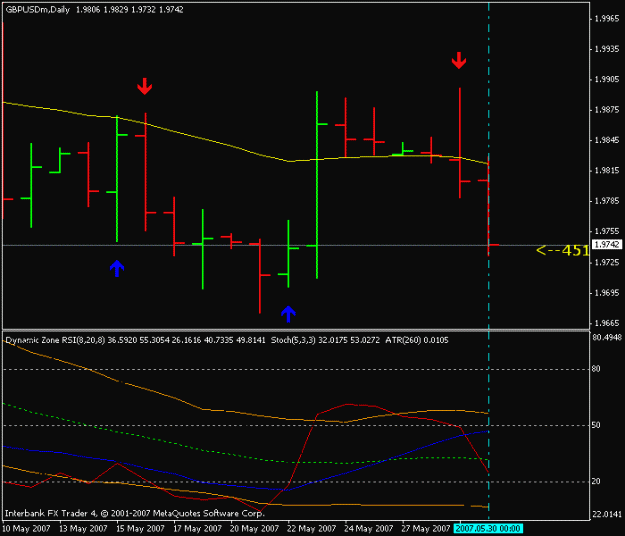This screenshot has width=625, height=536.
Task: Click the 27 May 2007 date label
Action: pos(426,528)
